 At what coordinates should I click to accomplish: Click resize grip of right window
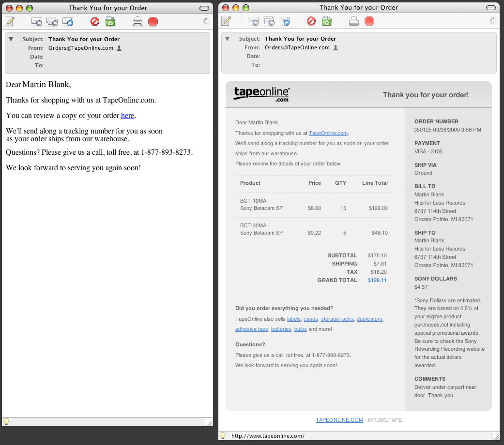[496, 436]
